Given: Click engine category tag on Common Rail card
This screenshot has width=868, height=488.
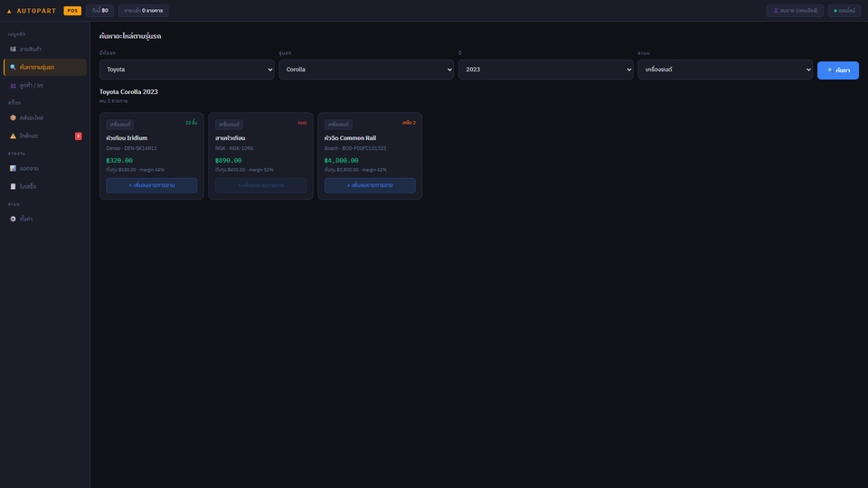Looking at the screenshot, I should pos(337,125).
